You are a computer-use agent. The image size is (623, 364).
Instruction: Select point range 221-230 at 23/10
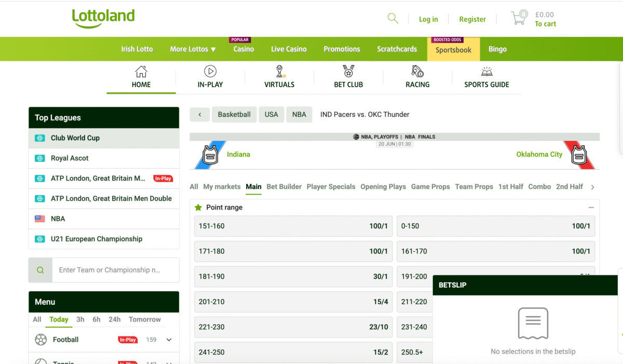click(293, 327)
